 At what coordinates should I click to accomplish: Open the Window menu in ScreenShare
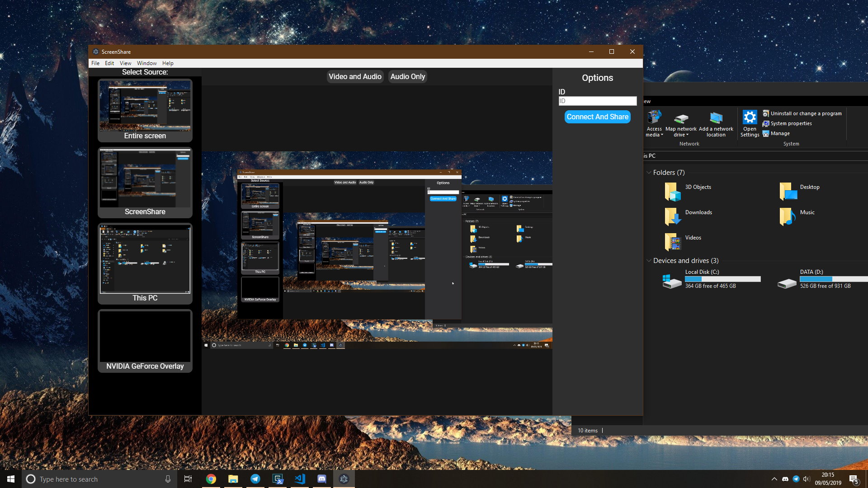pyautogui.click(x=146, y=63)
